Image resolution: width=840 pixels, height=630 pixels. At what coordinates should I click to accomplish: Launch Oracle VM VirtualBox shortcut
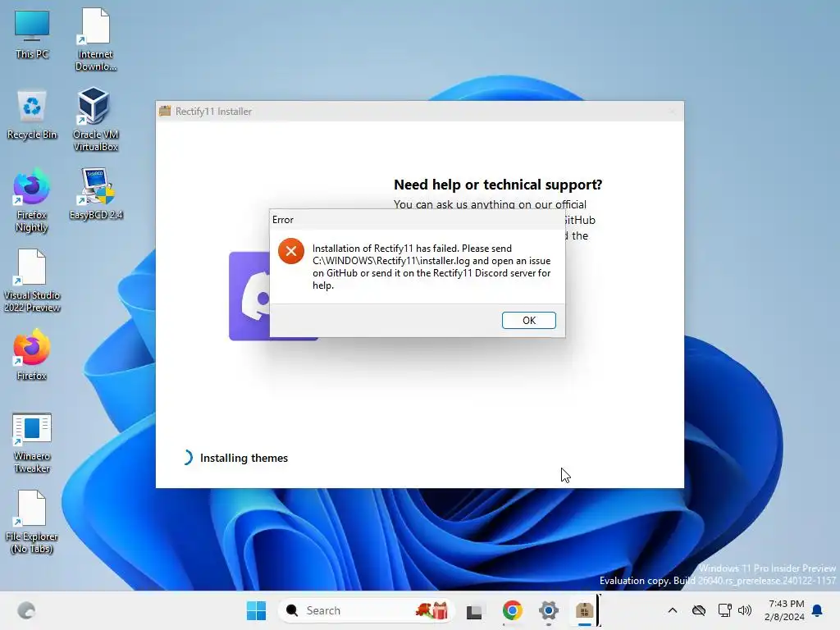point(95,120)
